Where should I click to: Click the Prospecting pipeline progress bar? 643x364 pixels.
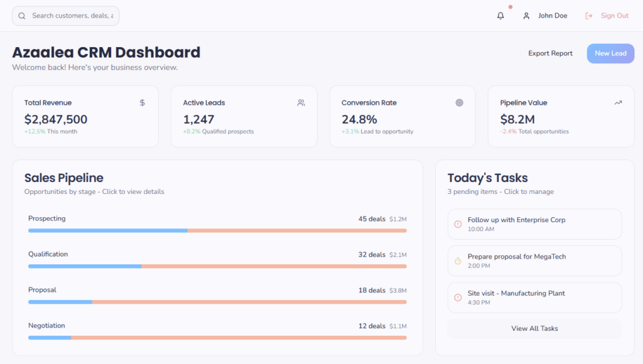(x=217, y=230)
